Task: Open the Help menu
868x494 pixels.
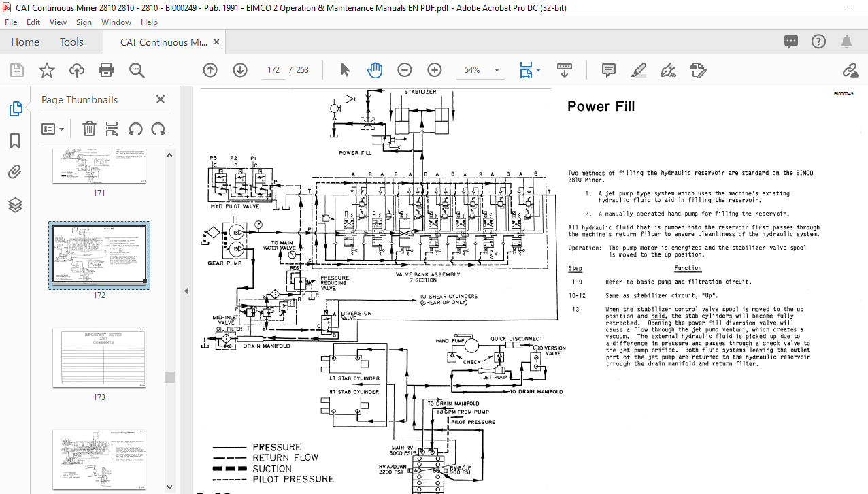Action: pyautogui.click(x=149, y=22)
